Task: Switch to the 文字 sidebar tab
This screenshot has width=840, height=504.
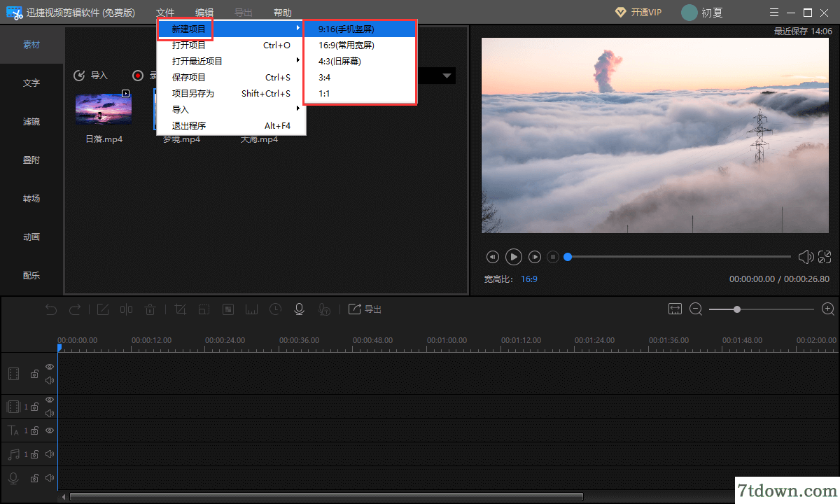Action: [31, 83]
